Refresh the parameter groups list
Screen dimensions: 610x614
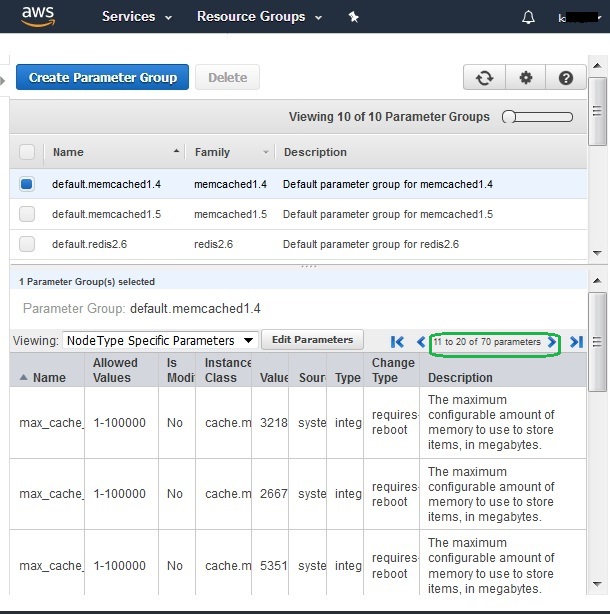484,78
